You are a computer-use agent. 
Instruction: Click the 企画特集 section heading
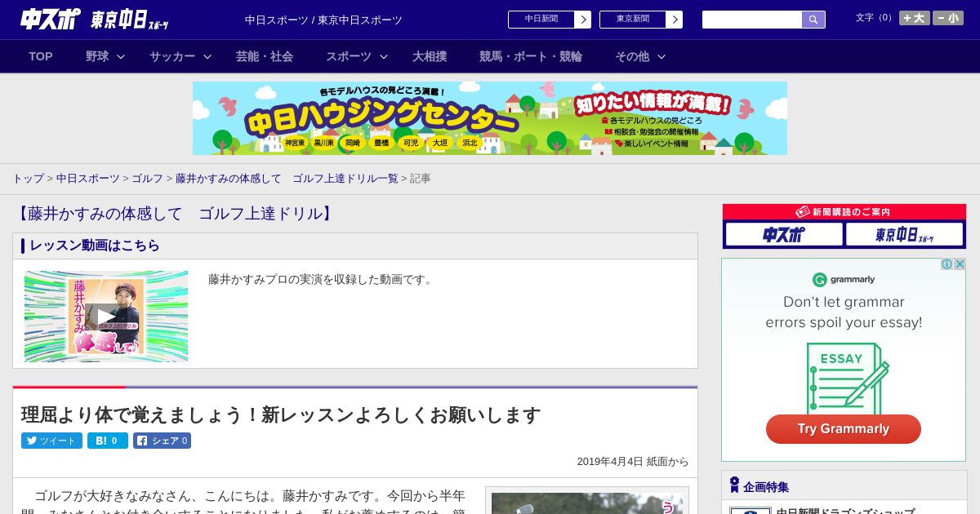[x=766, y=487]
